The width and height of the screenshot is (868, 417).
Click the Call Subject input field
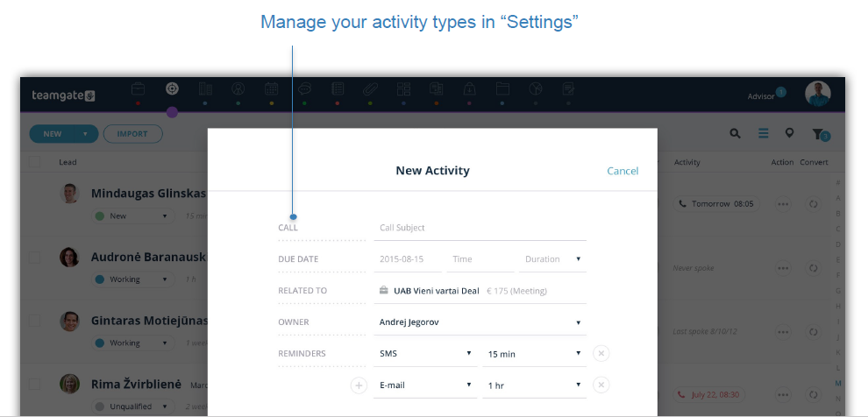coord(480,228)
